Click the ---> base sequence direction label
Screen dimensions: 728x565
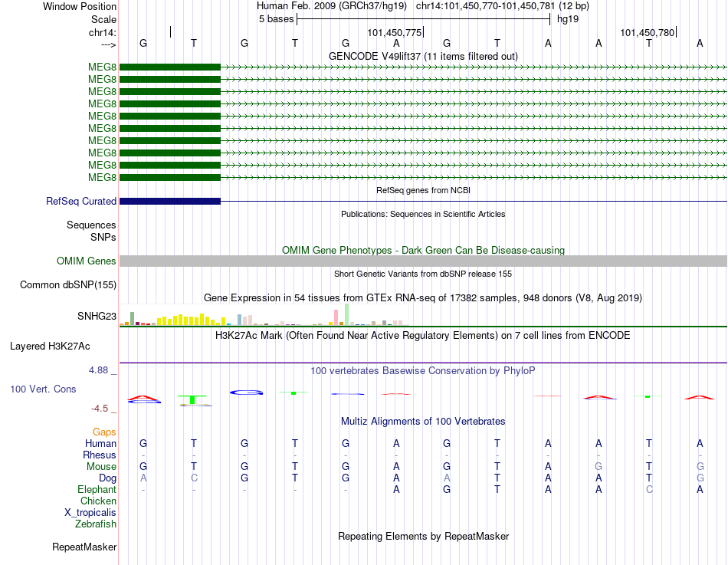108,44
